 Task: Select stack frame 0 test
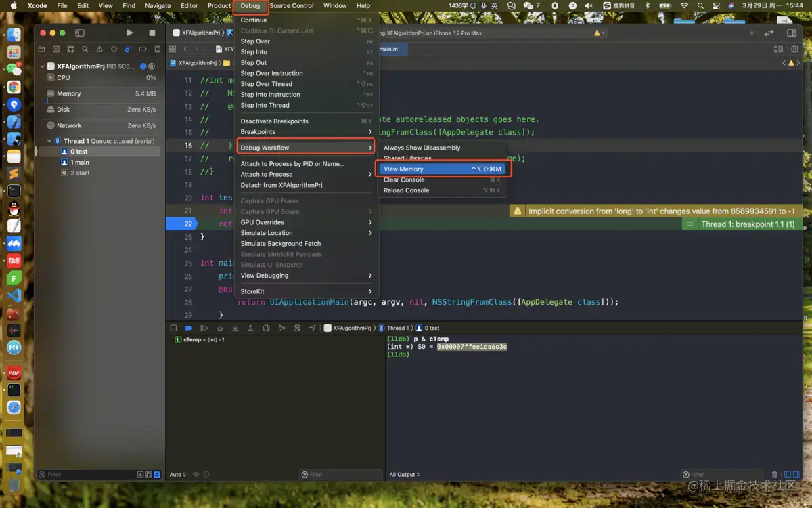tap(100, 152)
